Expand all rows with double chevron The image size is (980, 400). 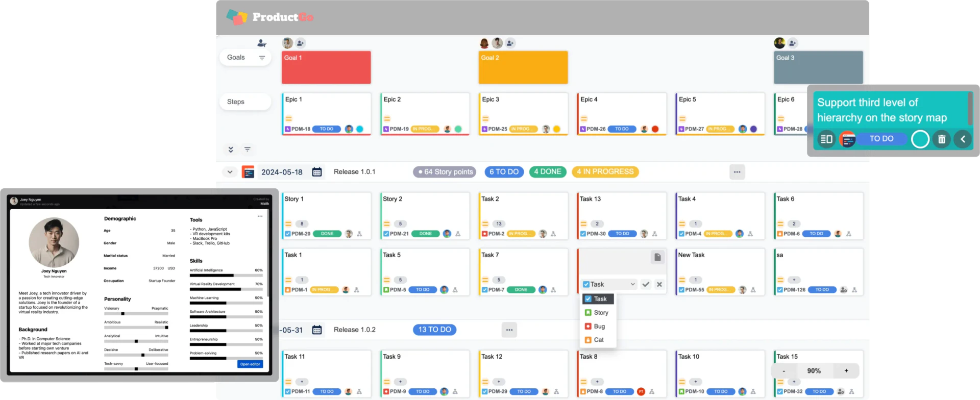[x=231, y=149]
